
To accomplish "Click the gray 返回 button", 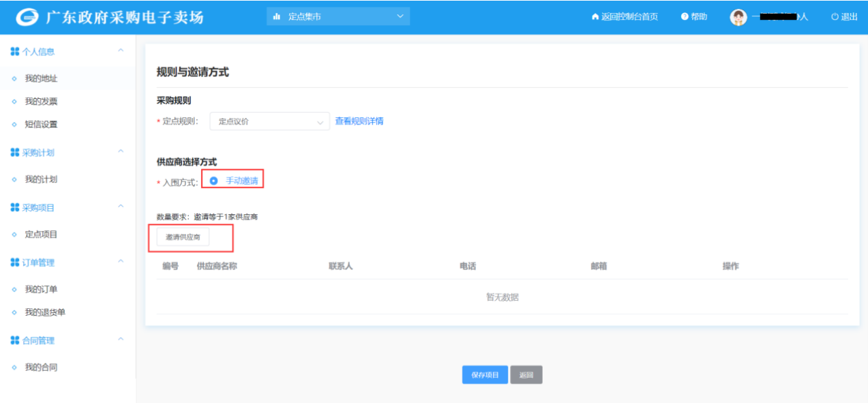I will [x=526, y=375].
